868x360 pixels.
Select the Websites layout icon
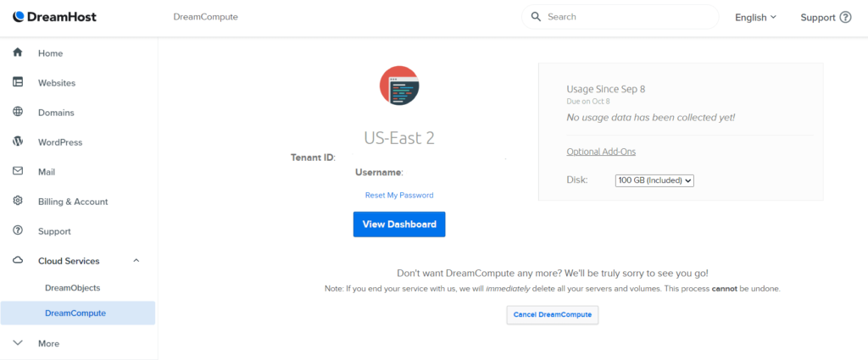(18, 82)
